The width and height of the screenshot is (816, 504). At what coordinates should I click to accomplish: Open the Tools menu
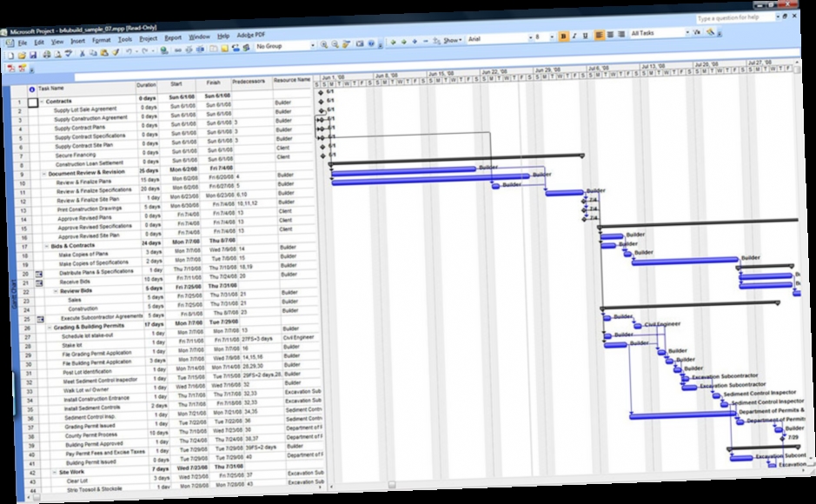pyautogui.click(x=127, y=40)
